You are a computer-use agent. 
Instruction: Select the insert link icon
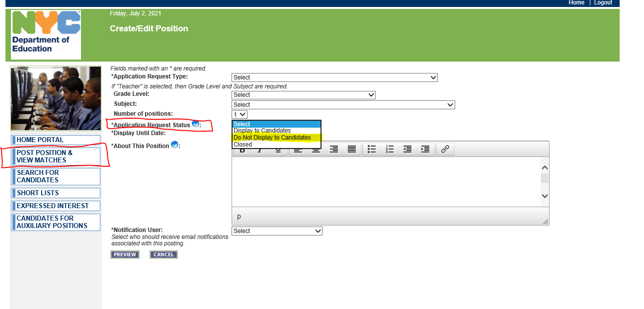point(445,149)
